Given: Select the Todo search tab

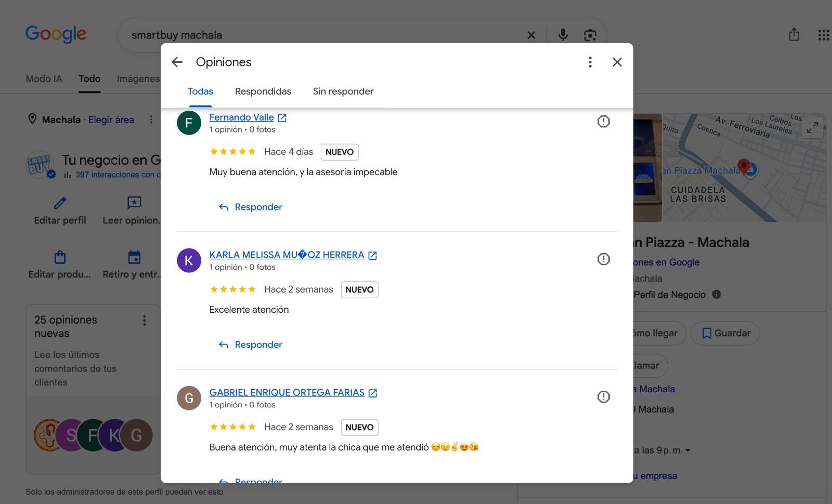Looking at the screenshot, I should (x=89, y=79).
